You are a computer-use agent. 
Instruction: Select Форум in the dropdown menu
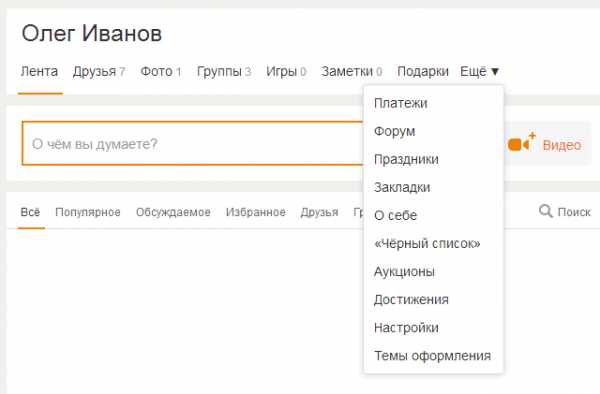point(395,131)
